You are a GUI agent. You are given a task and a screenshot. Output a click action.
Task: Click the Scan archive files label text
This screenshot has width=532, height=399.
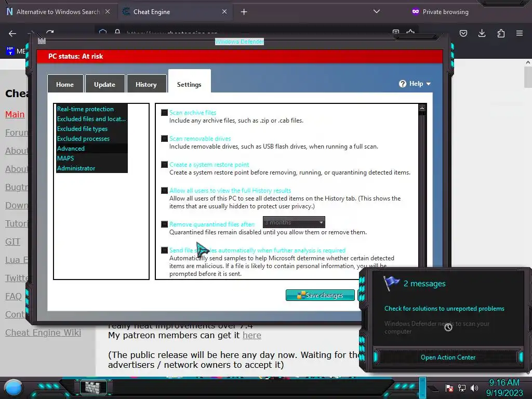click(193, 113)
